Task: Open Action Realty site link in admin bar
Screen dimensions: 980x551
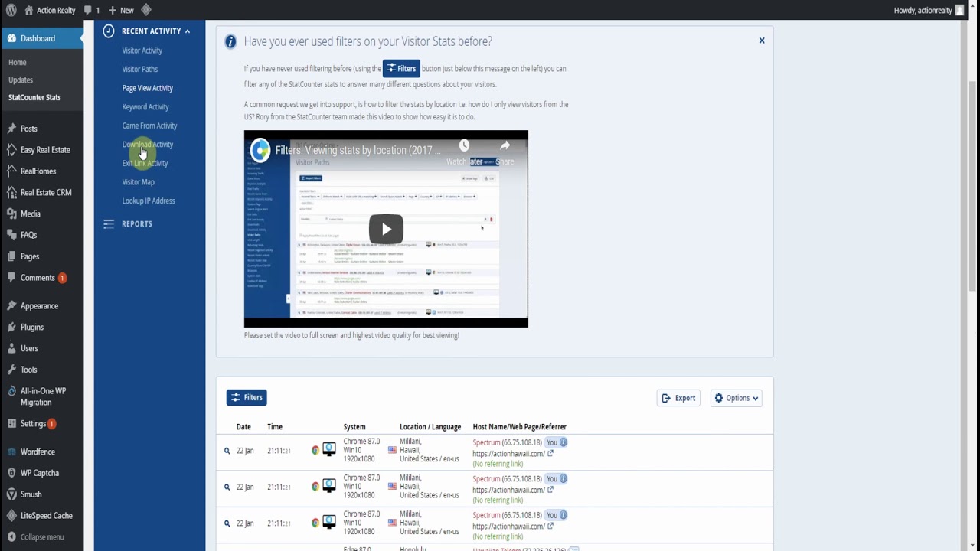Action: click(50, 10)
